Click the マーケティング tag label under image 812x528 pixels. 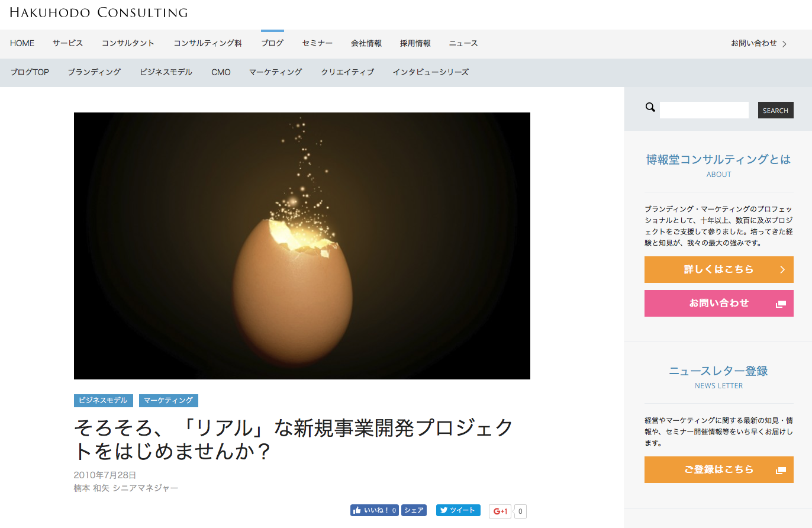tap(168, 401)
